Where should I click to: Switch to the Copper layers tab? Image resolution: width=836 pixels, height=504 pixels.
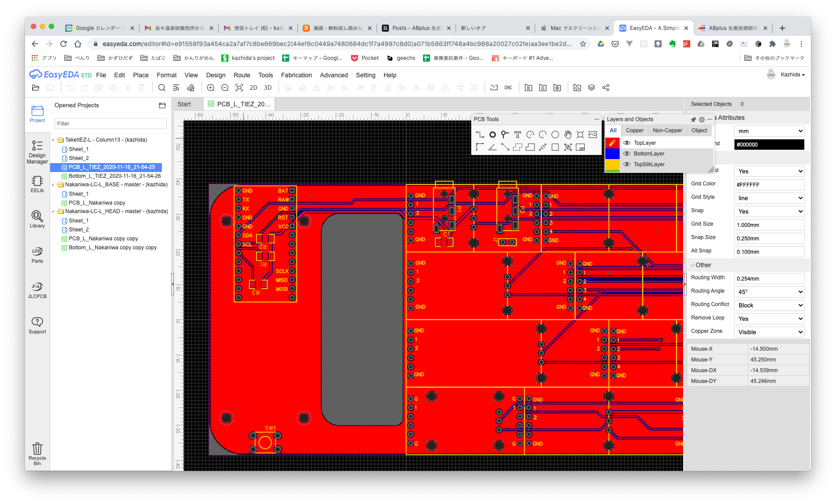[x=634, y=130]
